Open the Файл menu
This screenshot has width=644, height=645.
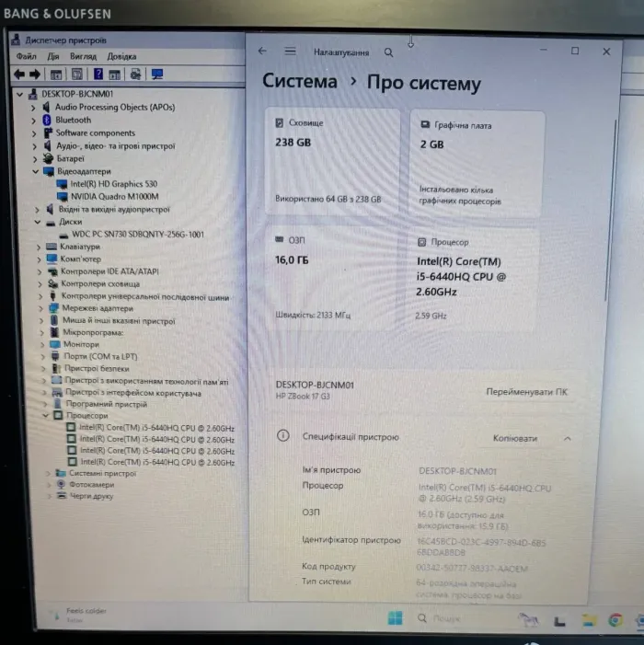(x=26, y=56)
